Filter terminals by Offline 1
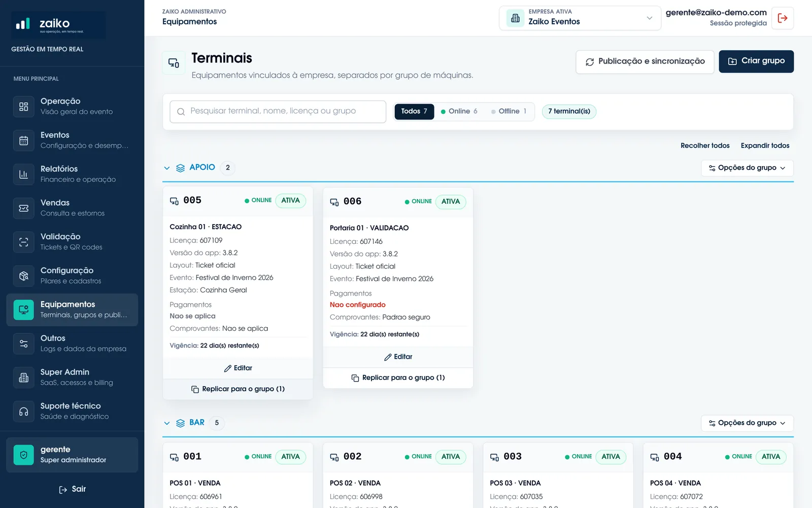 click(509, 111)
